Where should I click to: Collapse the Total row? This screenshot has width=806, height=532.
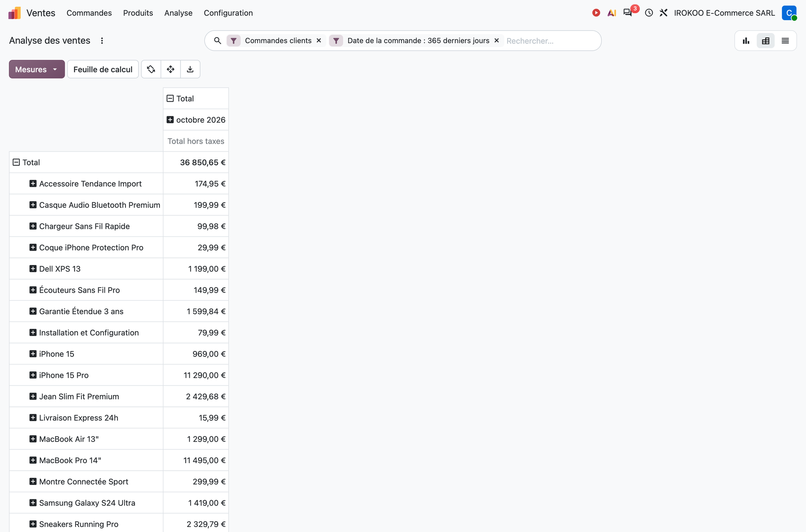point(16,162)
